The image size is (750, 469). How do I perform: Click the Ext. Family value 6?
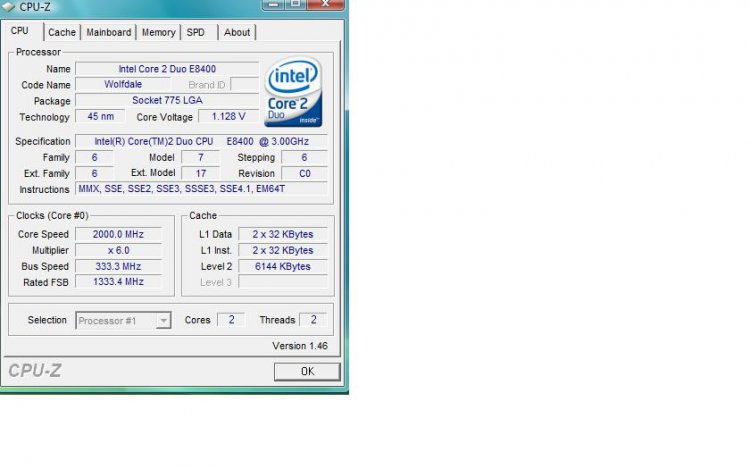[94, 174]
